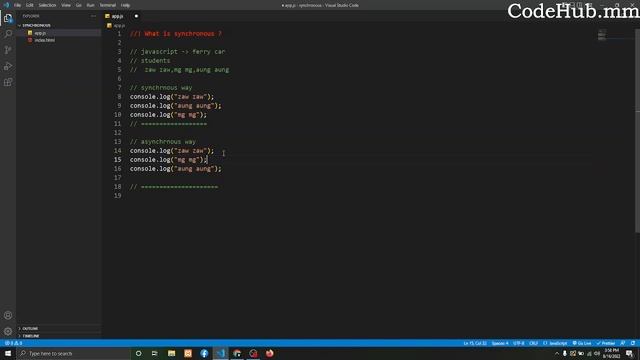640x360 pixels.
Task: Click the Prettier status bar item
Action: 606,343
